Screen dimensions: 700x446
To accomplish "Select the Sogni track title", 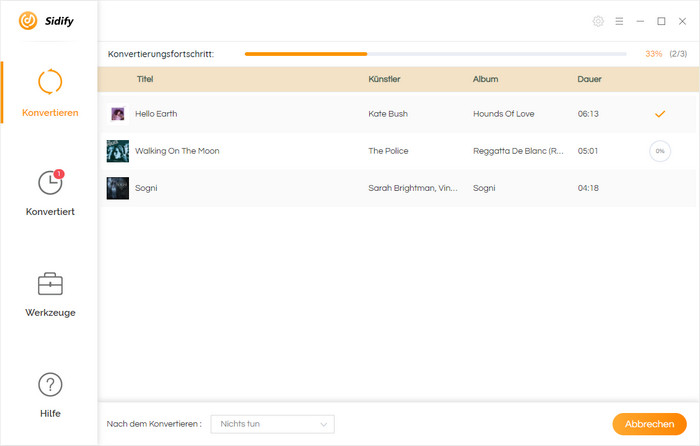I will 146,188.
